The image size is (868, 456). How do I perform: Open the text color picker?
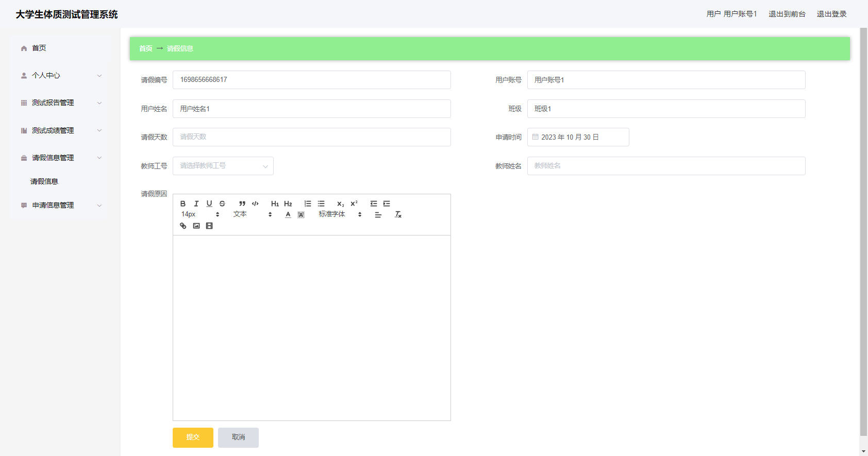click(288, 214)
